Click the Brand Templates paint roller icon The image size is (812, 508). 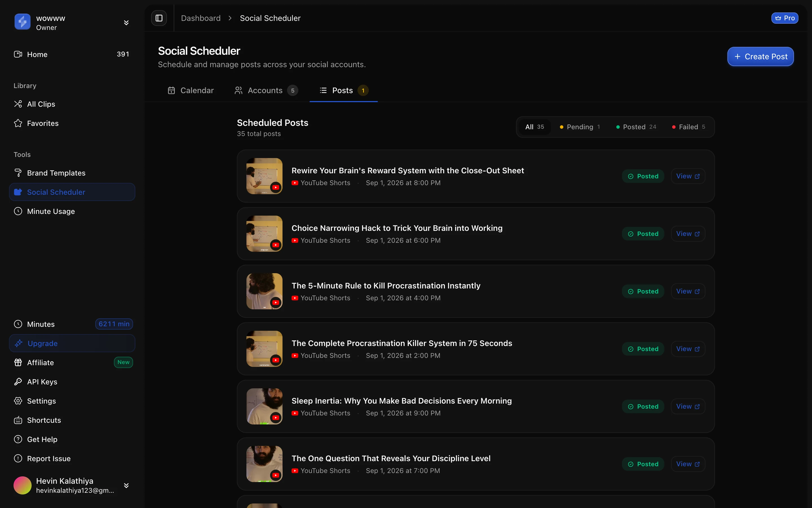coord(18,173)
